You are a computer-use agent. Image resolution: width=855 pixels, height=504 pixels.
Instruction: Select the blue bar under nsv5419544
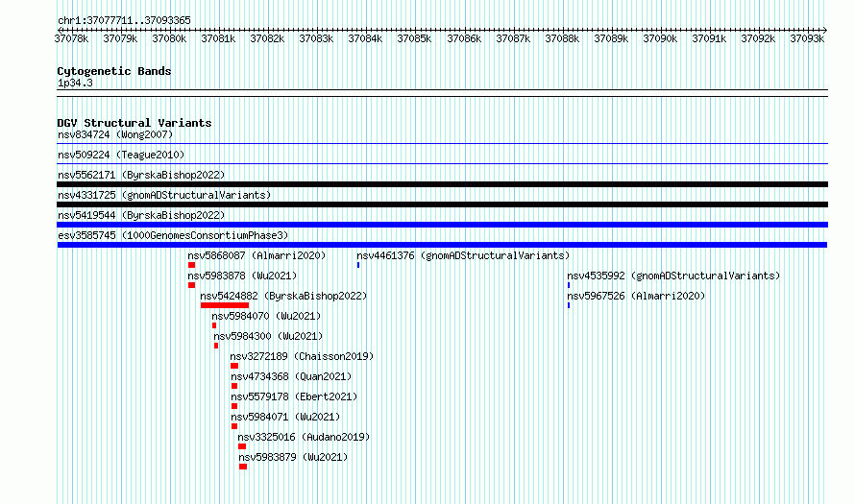click(x=442, y=225)
